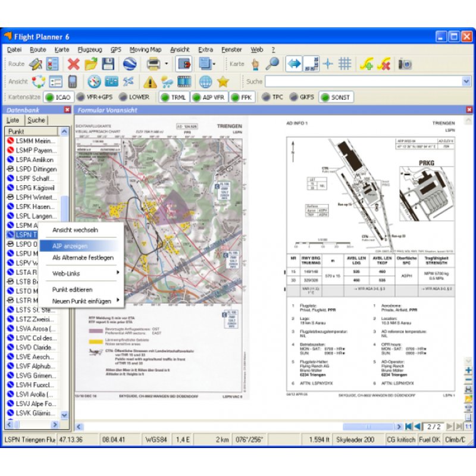Close the Formular Voransicht panel
Viewport: 476px width, 476px height.
click(469, 109)
